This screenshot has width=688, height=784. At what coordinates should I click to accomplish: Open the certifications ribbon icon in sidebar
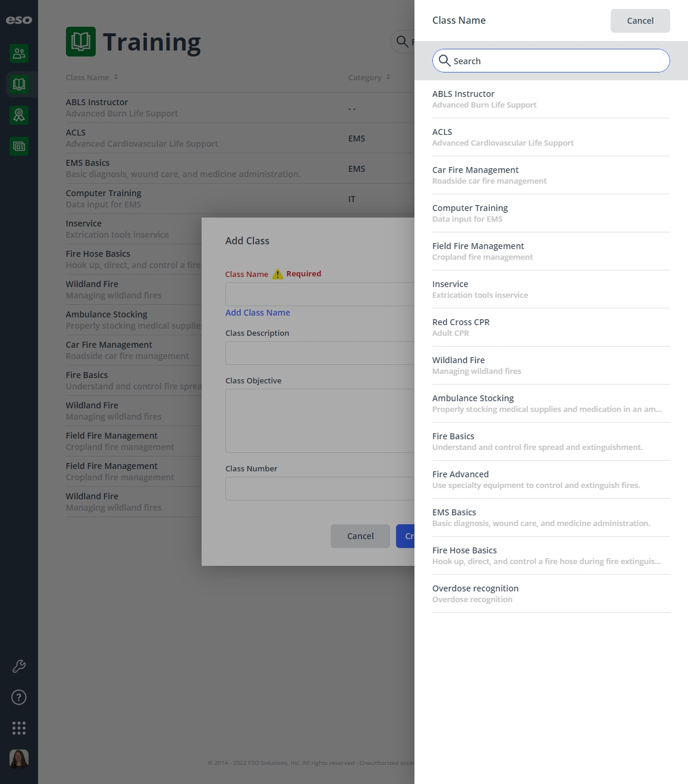19,115
